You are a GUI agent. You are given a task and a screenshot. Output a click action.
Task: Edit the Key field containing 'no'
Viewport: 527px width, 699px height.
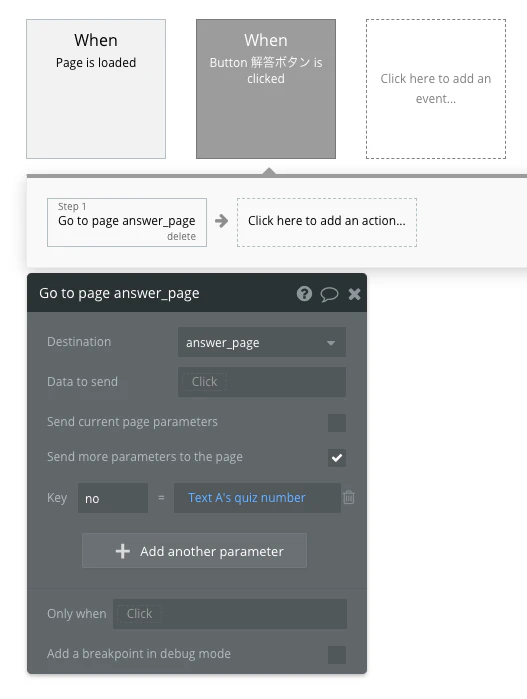tap(113, 498)
